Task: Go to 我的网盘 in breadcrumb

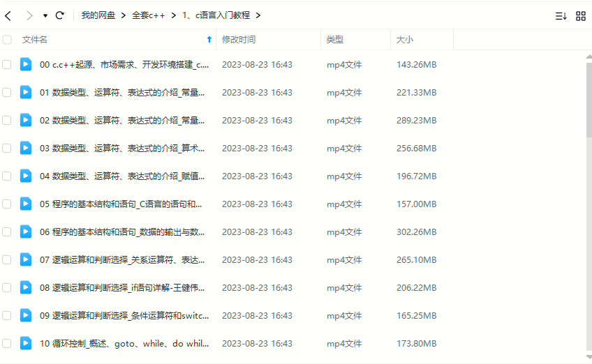Action: [98, 15]
